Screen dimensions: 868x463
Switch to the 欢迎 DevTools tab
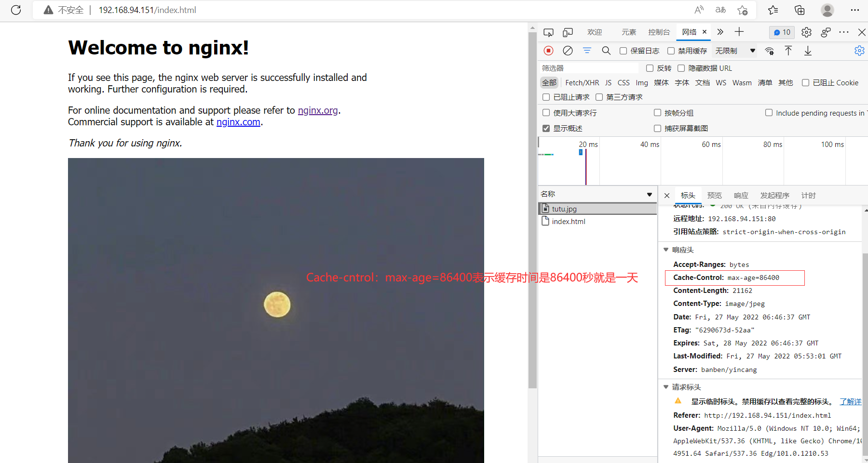(595, 32)
